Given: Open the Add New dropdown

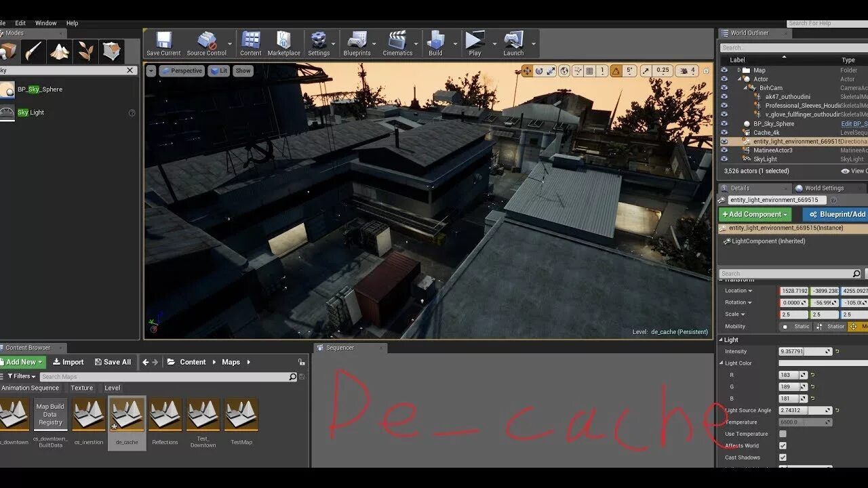Looking at the screenshot, I should [22, 362].
